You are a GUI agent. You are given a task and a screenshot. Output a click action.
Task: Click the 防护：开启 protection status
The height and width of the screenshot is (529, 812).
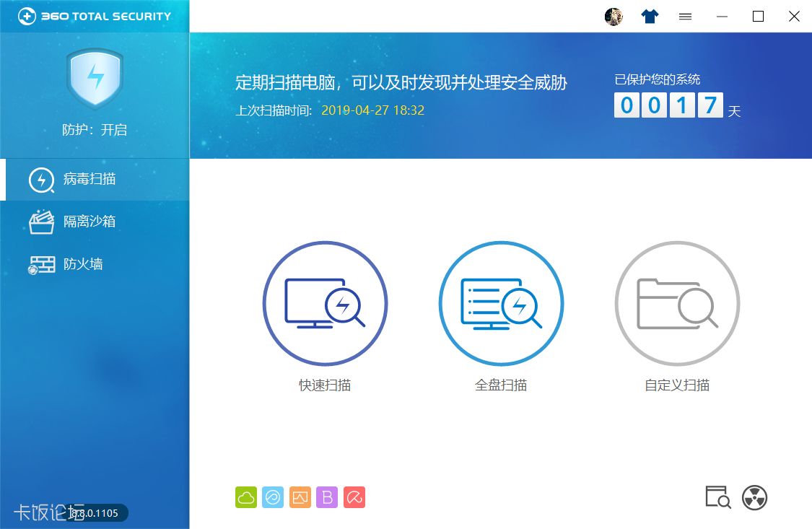point(95,129)
